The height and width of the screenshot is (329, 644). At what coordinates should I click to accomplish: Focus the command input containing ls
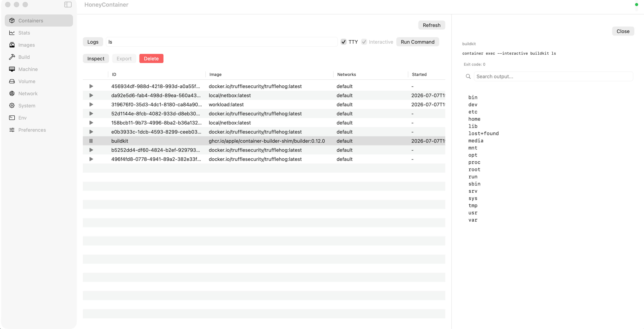coord(222,42)
